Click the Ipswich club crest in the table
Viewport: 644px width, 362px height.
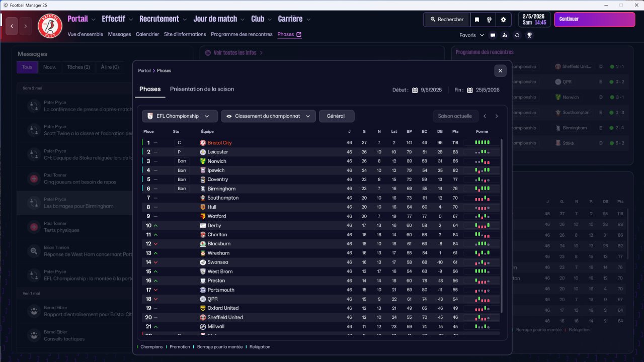[203, 170]
